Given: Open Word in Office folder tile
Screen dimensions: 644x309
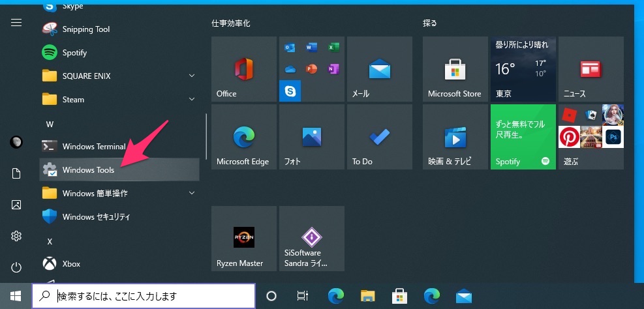Looking at the screenshot, I should [x=312, y=48].
